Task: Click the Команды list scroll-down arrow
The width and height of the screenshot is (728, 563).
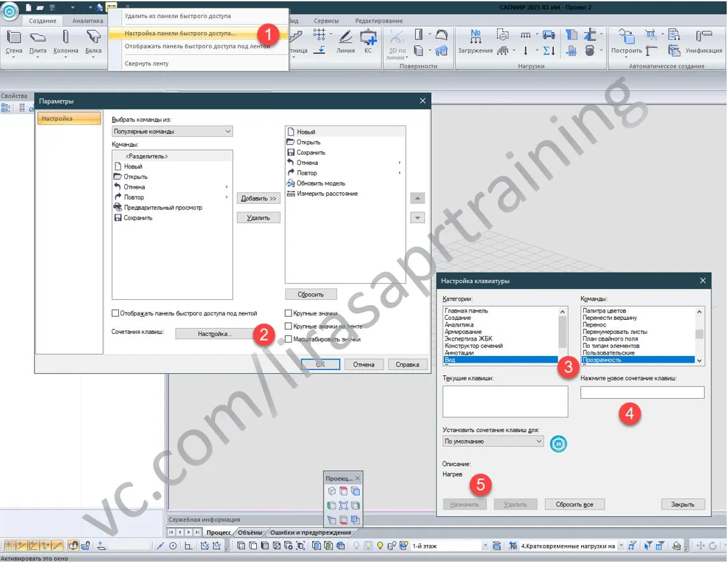Action: pyautogui.click(x=699, y=361)
